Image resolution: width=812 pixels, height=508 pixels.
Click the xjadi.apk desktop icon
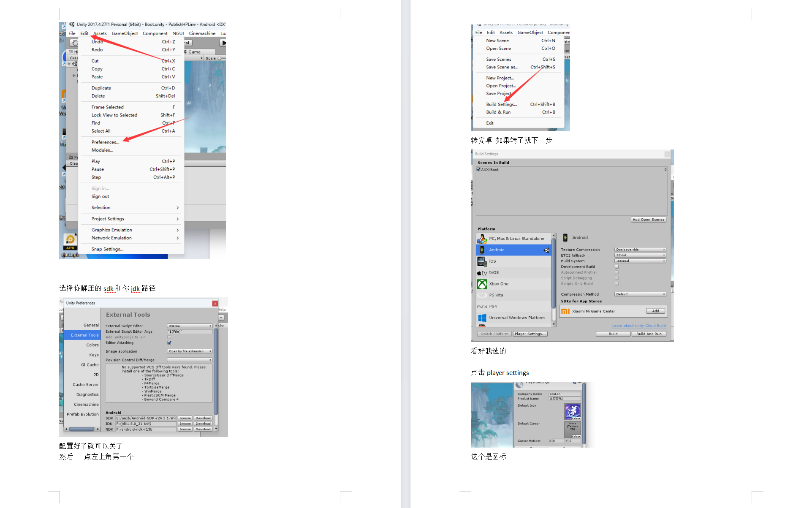[x=70, y=242]
